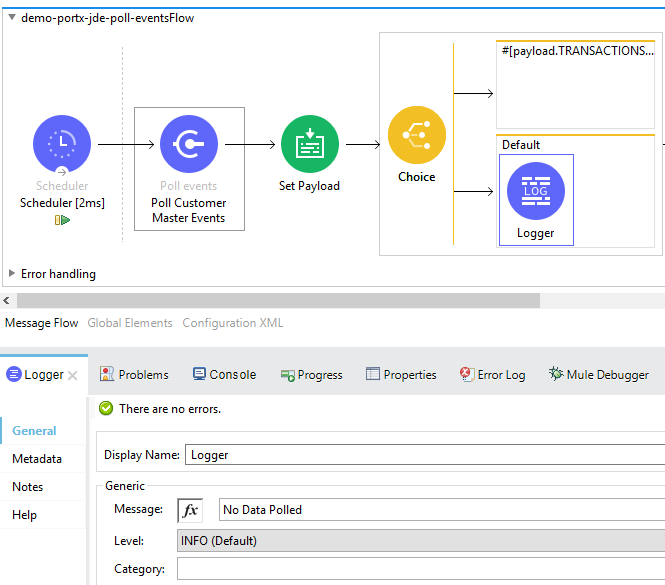Click the Poll Customer Master Events label

click(x=189, y=210)
